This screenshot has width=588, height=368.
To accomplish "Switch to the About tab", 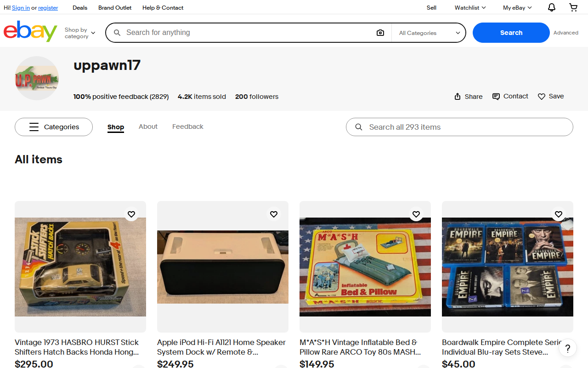I will click(x=148, y=126).
